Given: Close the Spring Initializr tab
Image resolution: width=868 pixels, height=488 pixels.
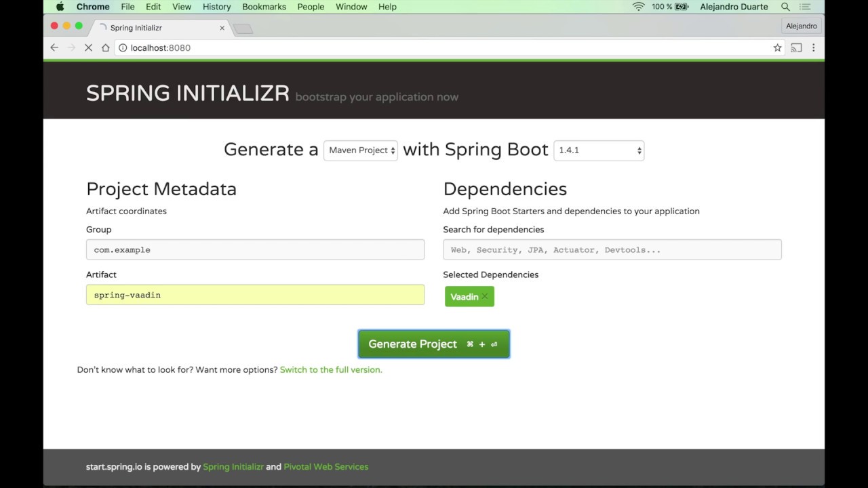Looking at the screenshot, I should (222, 28).
